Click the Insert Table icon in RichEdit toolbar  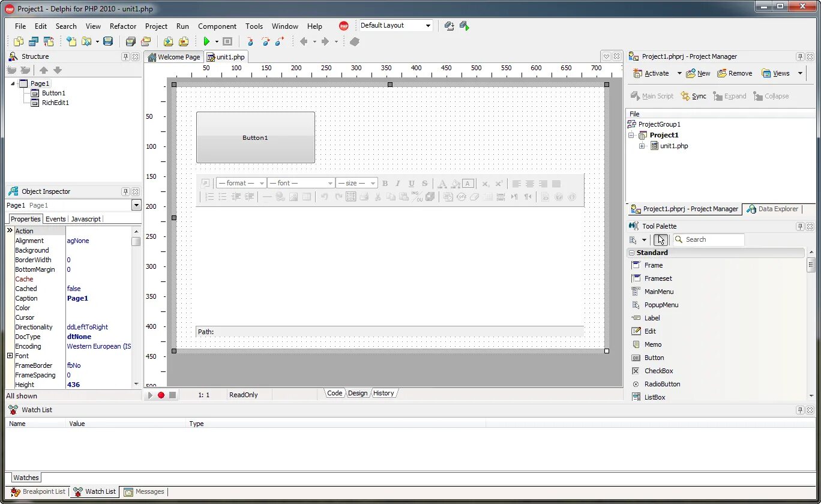307,197
